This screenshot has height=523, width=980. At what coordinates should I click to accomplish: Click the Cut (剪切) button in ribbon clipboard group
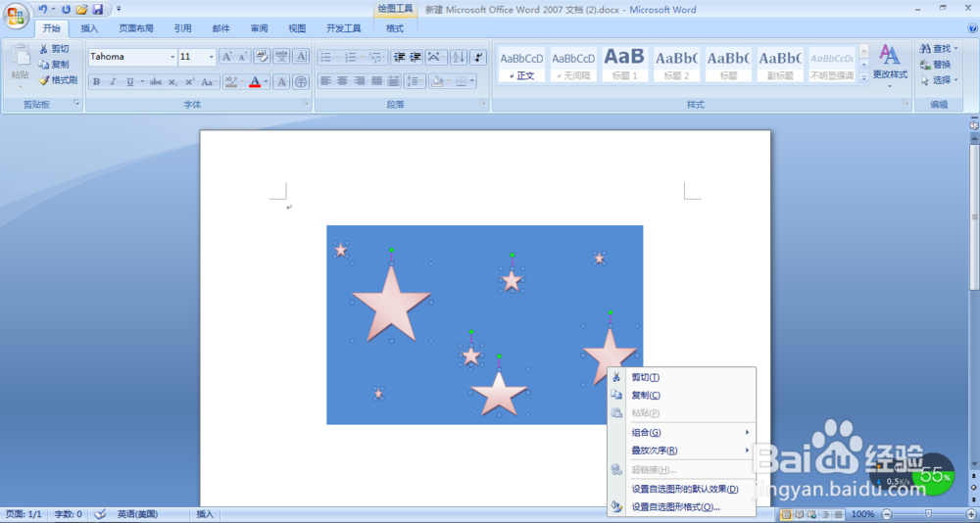(x=54, y=49)
